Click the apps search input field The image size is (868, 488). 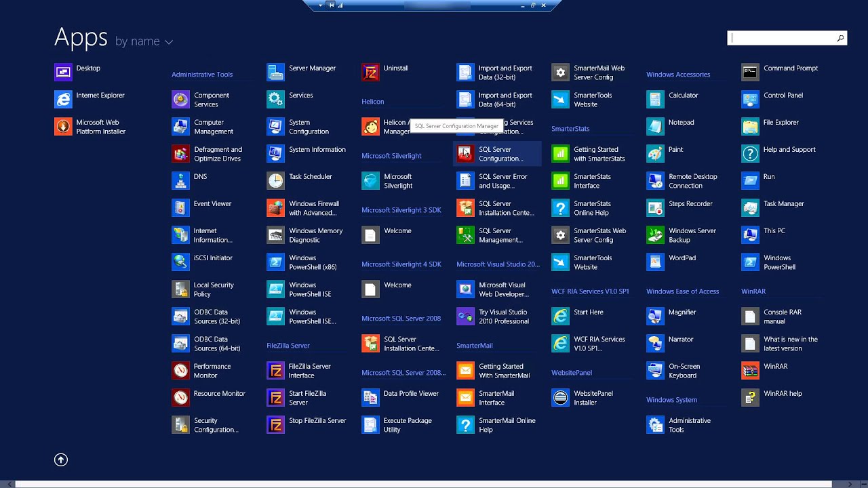coord(781,39)
